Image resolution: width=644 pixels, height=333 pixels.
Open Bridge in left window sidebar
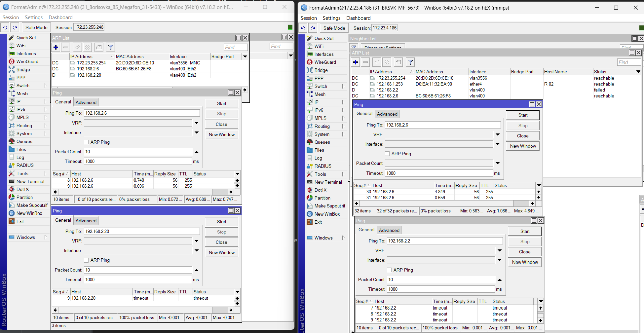click(x=23, y=69)
